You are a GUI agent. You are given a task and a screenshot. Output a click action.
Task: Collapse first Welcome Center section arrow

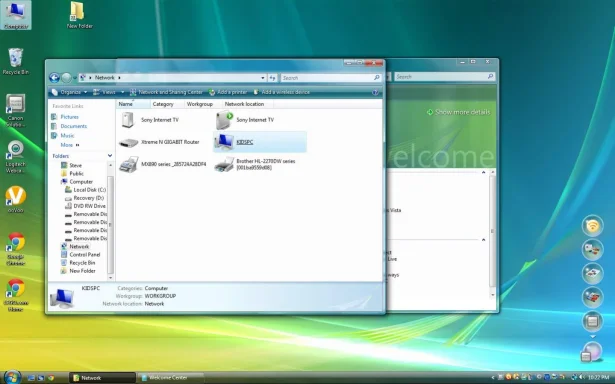click(x=483, y=172)
